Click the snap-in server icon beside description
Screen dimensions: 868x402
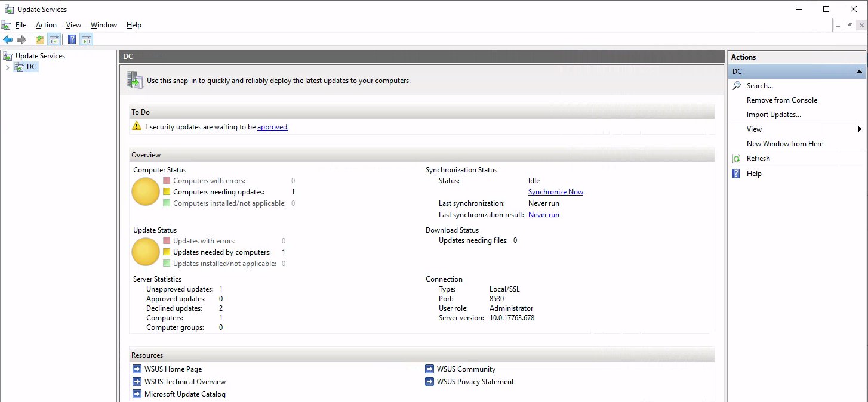(136, 80)
